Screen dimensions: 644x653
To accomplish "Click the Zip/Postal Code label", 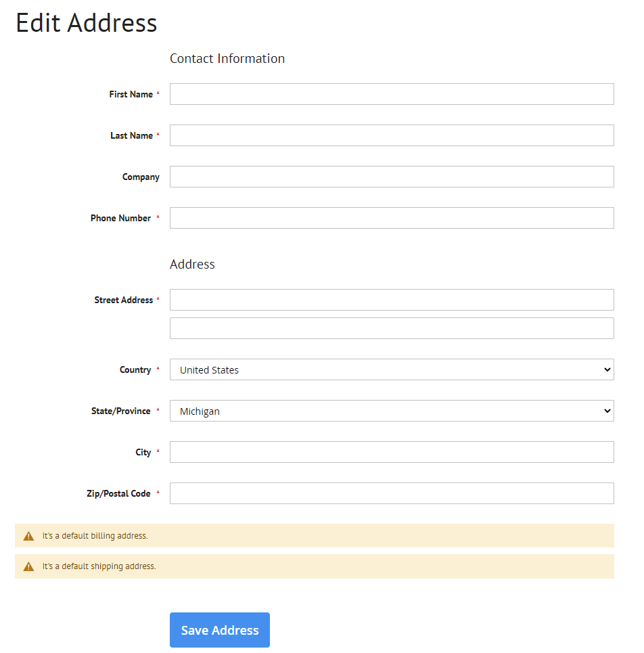I will 118,493.
